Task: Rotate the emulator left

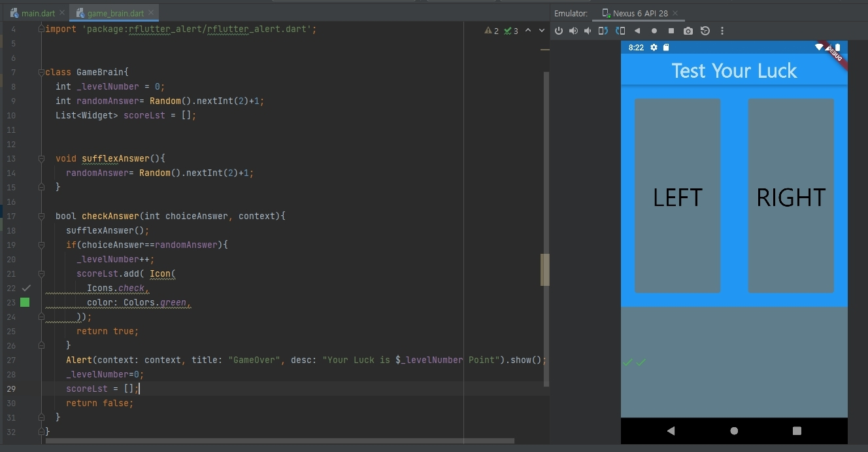Action: (603, 31)
